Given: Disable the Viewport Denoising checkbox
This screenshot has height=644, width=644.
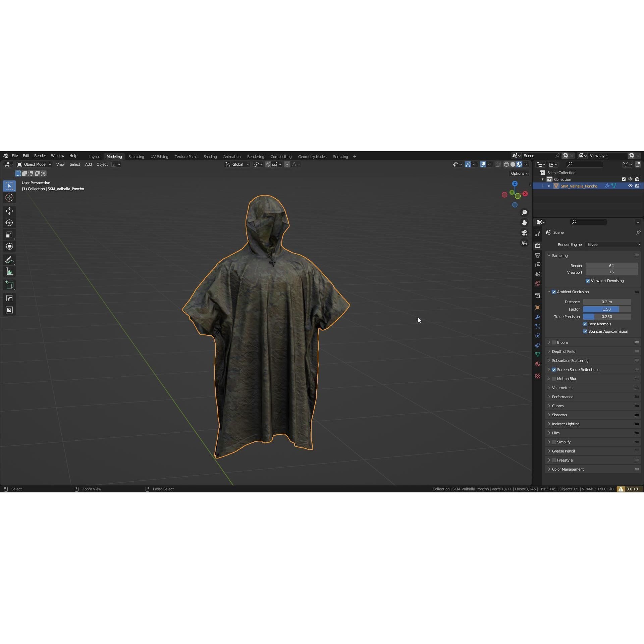Looking at the screenshot, I should coord(588,280).
